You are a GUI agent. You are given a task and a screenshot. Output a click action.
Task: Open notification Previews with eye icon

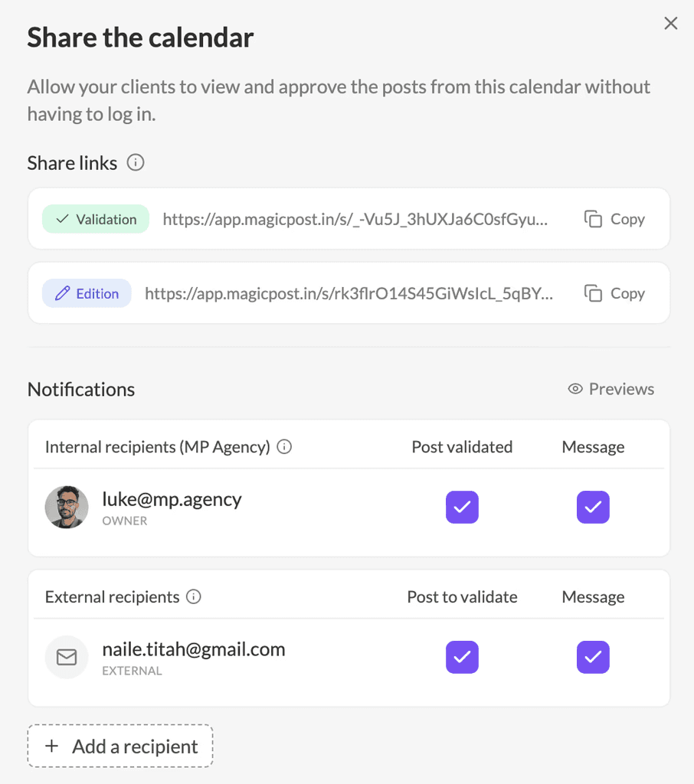(x=611, y=388)
